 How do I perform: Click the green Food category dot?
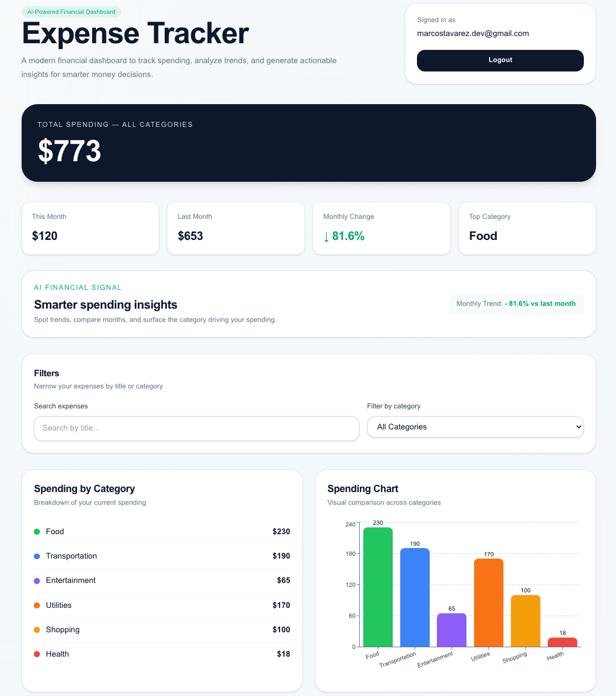coord(37,531)
